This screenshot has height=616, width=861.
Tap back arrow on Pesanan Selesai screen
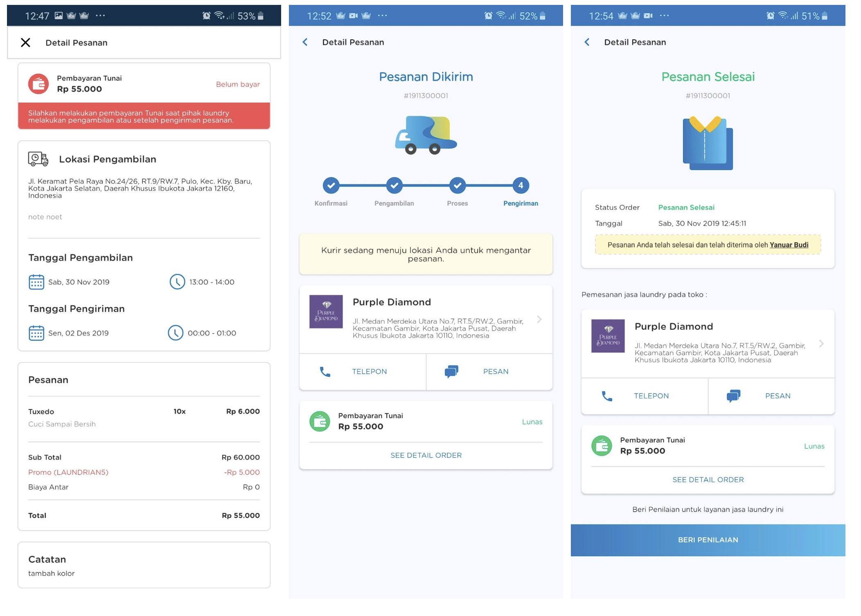(x=587, y=42)
